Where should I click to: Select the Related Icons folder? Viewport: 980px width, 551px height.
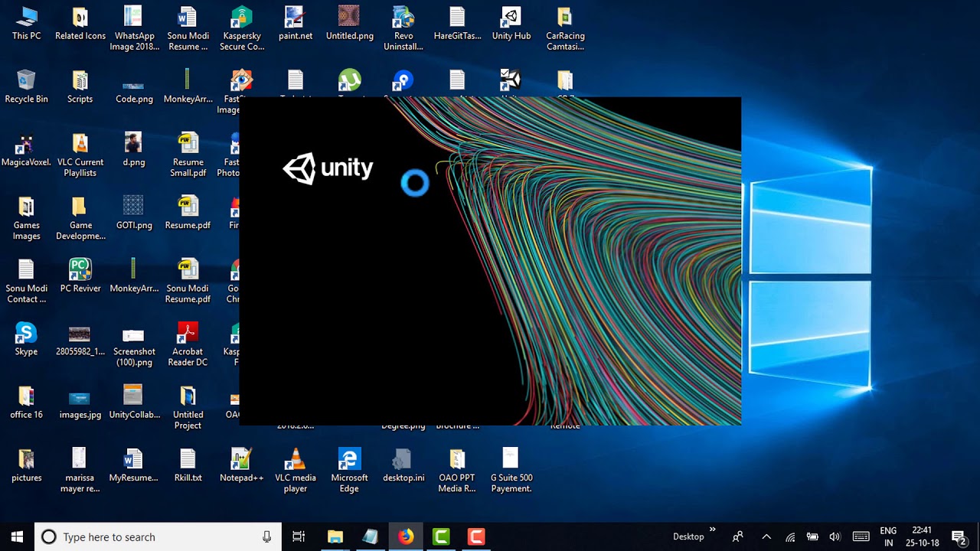point(80,24)
